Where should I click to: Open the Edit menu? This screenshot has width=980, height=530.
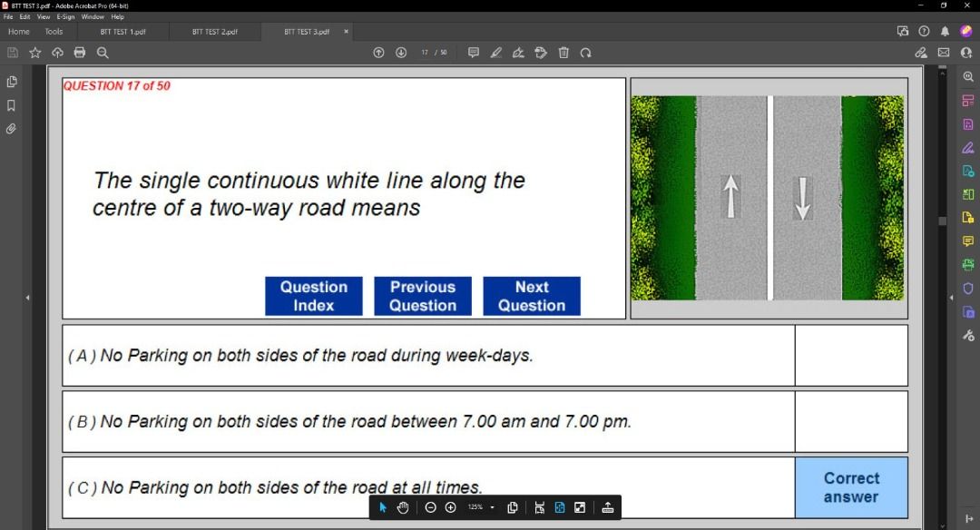[27, 16]
